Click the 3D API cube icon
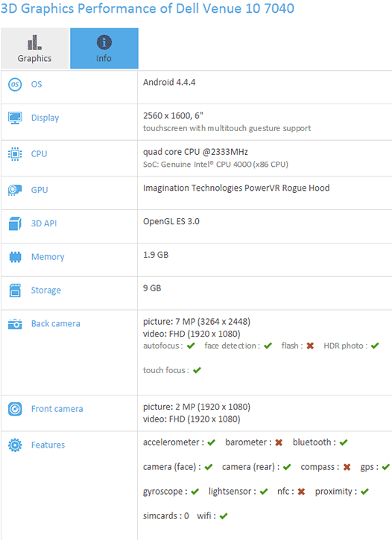 (15, 223)
